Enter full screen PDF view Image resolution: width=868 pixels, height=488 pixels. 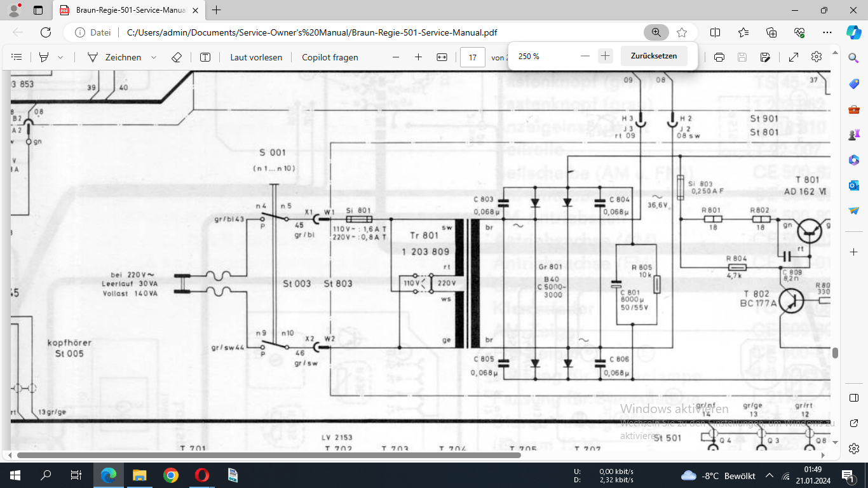(x=794, y=57)
